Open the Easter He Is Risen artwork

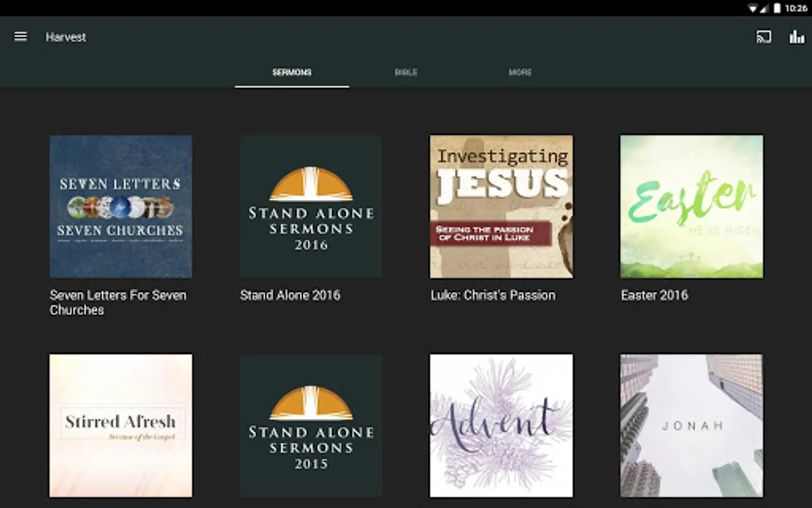pyautogui.click(x=691, y=207)
